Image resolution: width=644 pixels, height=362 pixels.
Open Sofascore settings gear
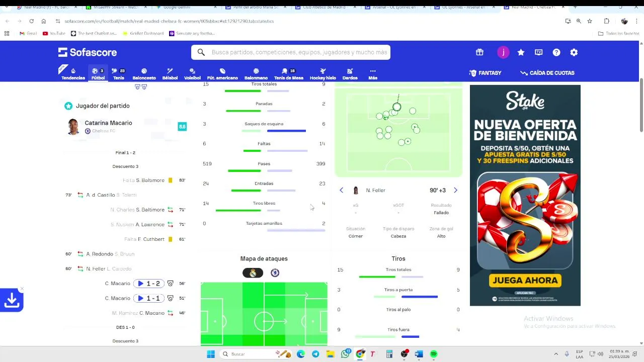point(574,52)
